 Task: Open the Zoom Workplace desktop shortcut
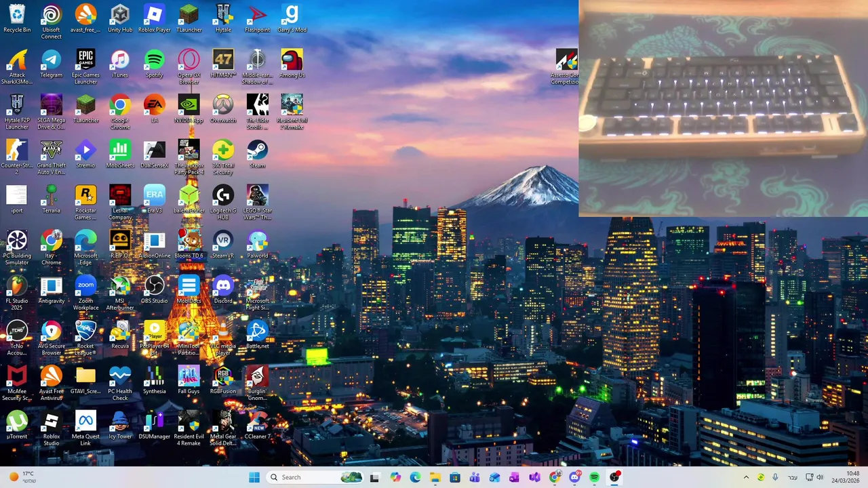click(85, 293)
